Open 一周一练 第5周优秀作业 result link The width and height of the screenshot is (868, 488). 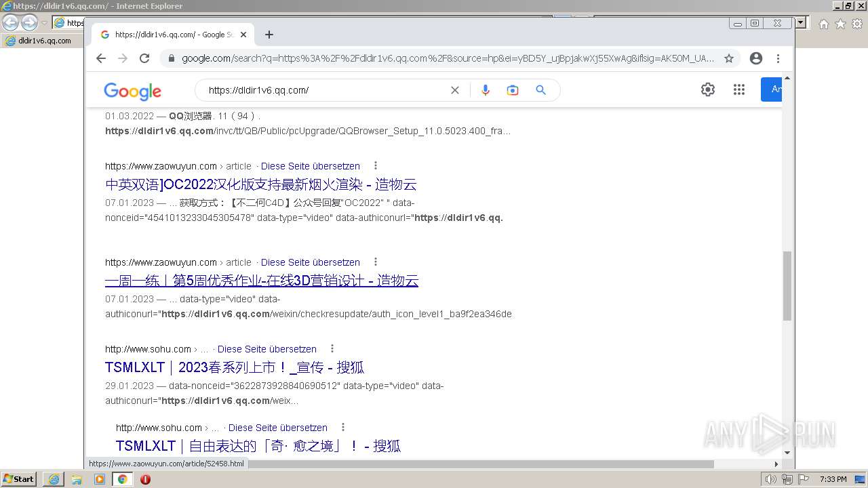(262, 281)
